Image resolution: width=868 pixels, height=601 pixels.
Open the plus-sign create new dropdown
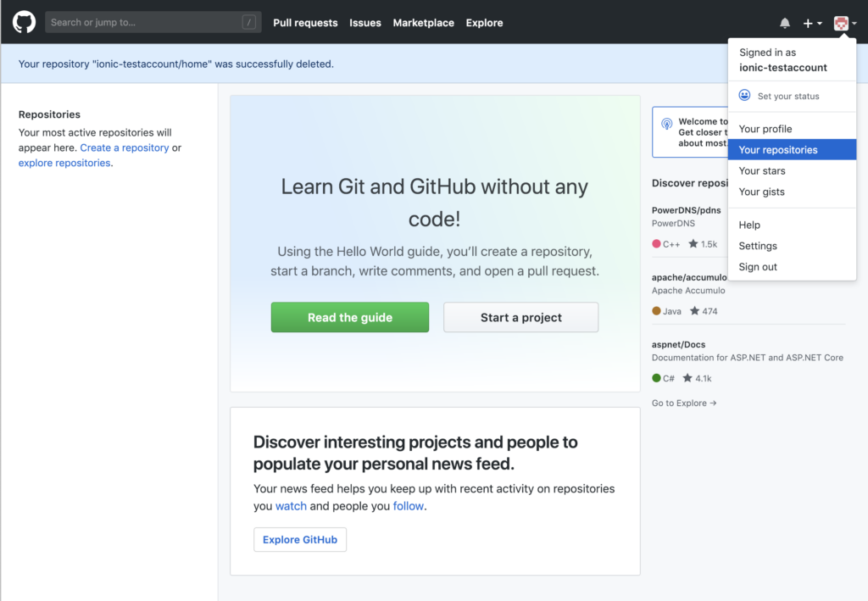click(807, 22)
